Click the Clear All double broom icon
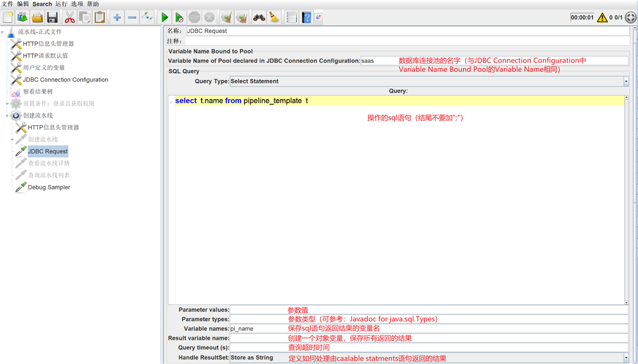638x364 pixels. pos(242,18)
